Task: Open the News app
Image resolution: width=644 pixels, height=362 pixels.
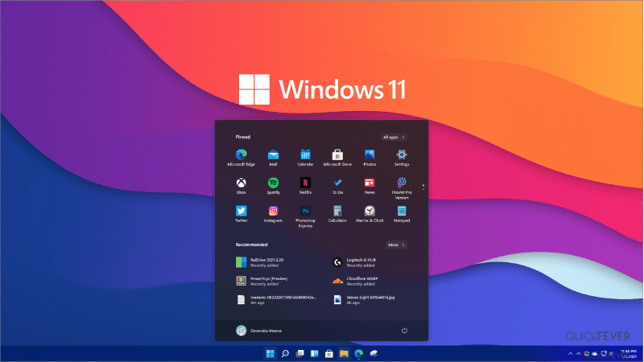Action: pyautogui.click(x=369, y=186)
